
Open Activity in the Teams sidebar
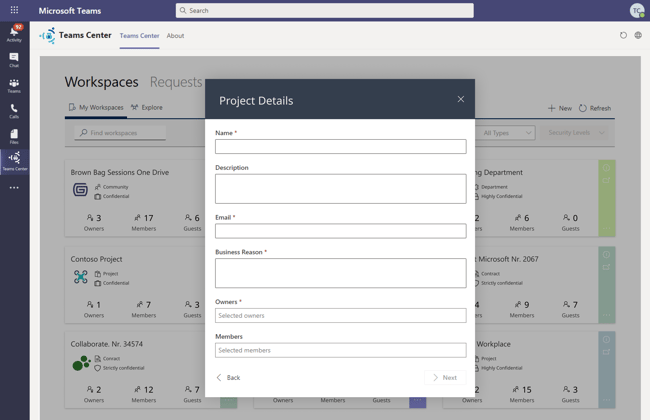tap(14, 34)
